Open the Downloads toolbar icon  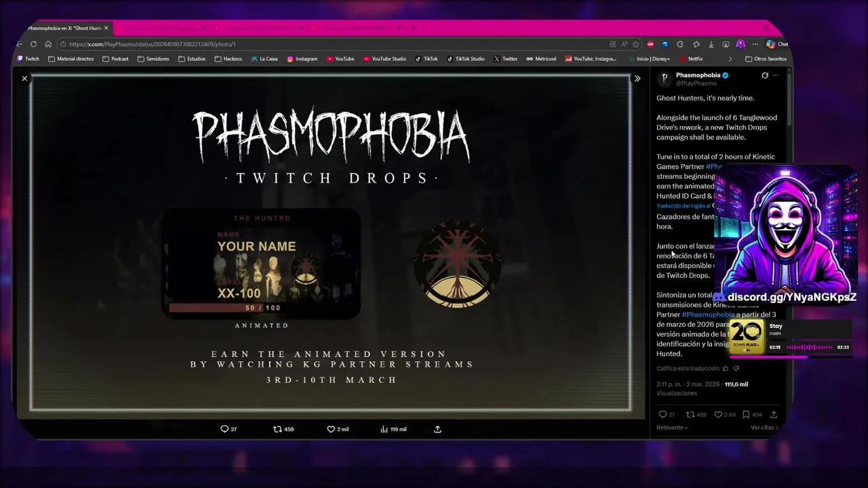pos(711,44)
